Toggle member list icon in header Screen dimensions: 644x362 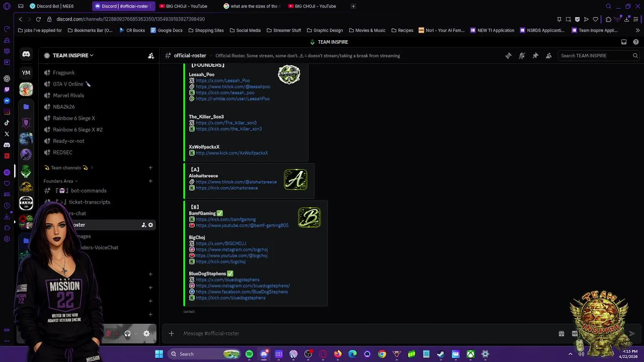point(549,56)
